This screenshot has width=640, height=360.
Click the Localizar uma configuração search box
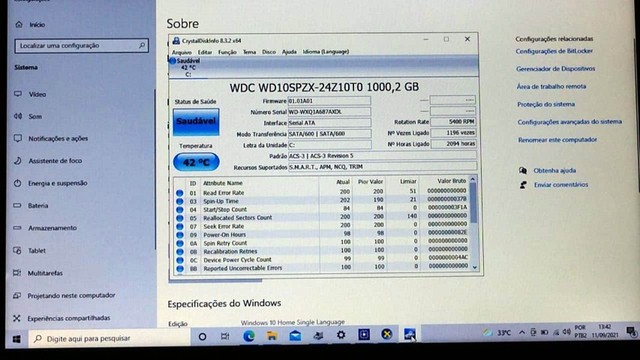click(81, 46)
